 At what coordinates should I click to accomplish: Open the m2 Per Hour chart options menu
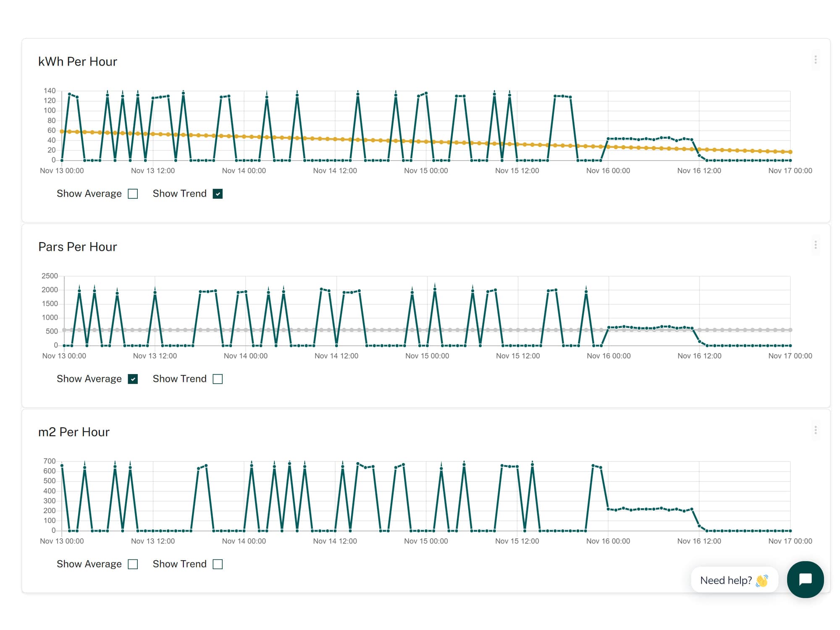click(x=815, y=430)
